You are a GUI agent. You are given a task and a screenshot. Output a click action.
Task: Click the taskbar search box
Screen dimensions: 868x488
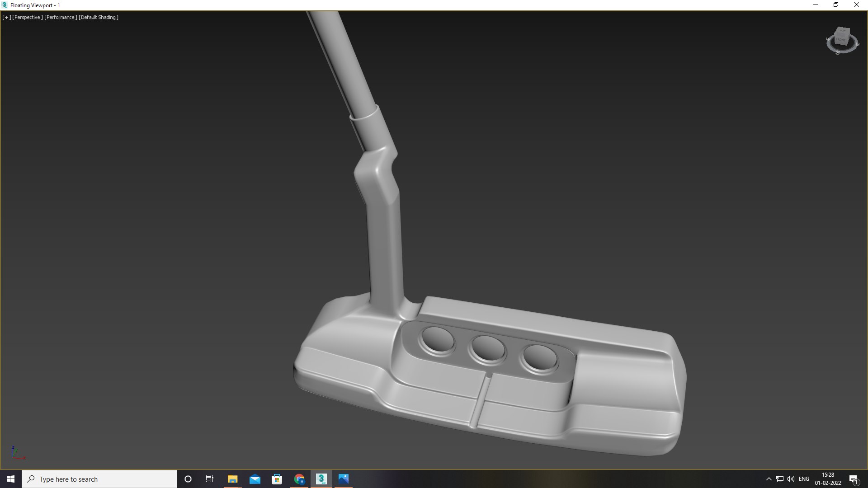tap(99, 479)
